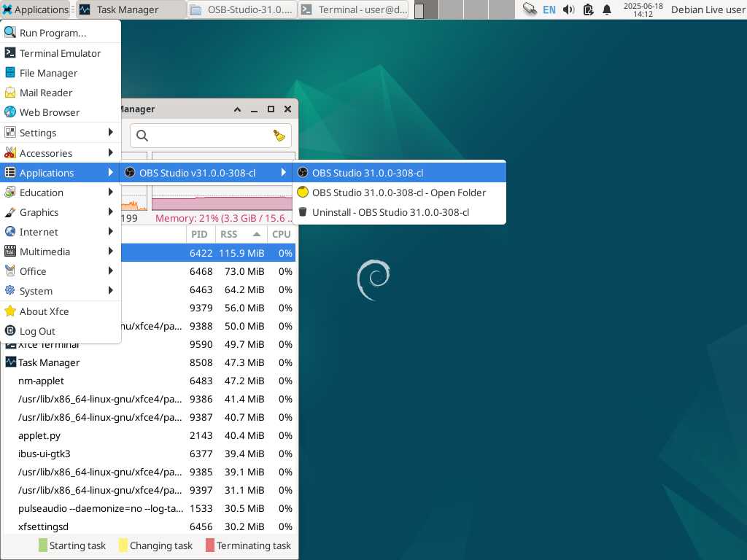Open About Xfce
The image size is (747, 560).
click(61, 311)
